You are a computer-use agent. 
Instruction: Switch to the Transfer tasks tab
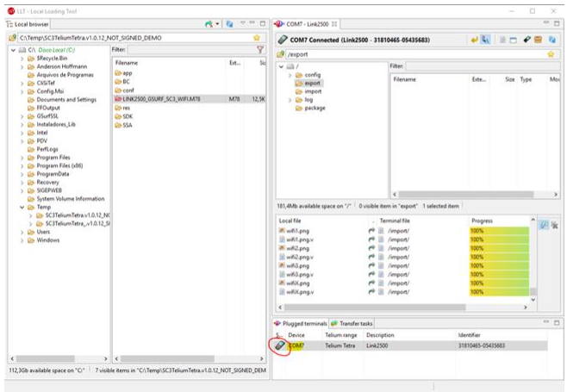(354, 323)
